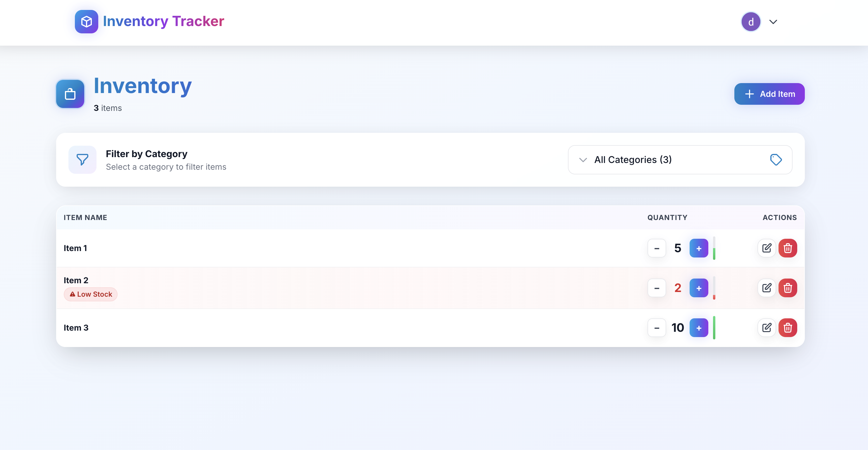Image resolution: width=868 pixels, height=450 pixels.
Task: Increase Item 2 low stock quantity
Action: click(x=698, y=288)
